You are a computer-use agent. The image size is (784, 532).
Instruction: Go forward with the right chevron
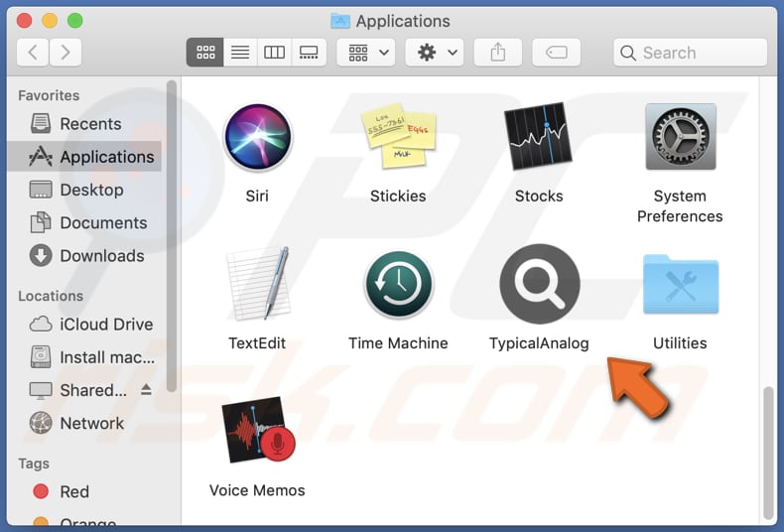(65, 52)
